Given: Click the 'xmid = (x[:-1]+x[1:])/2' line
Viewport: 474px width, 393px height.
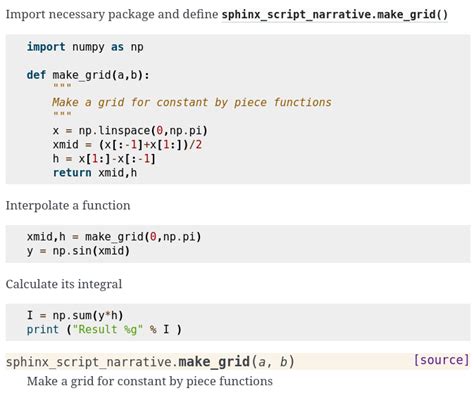Looking at the screenshot, I should pos(127,145).
